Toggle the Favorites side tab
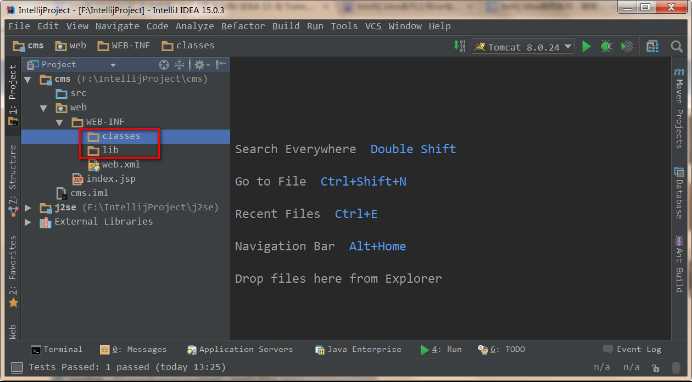The width and height of the screenshot is (692, 382). 13,272
